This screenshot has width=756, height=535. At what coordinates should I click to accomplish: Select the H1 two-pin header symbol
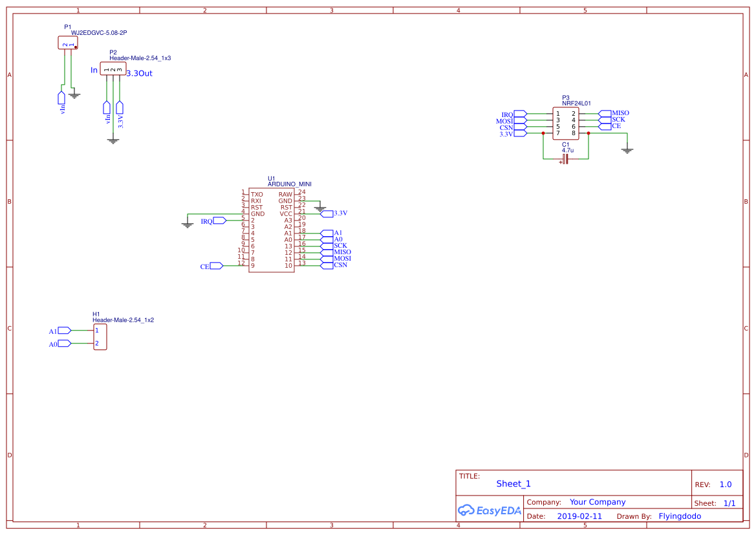[x=100, y=337]
